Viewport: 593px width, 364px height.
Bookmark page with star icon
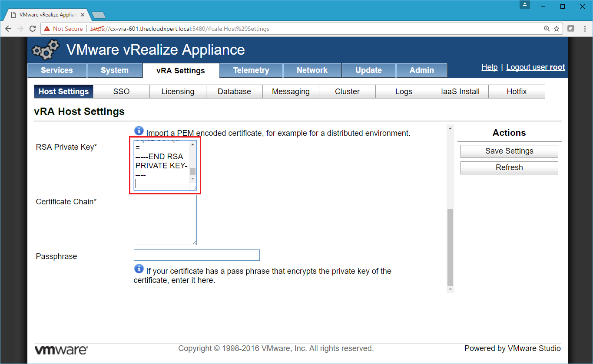557,29
